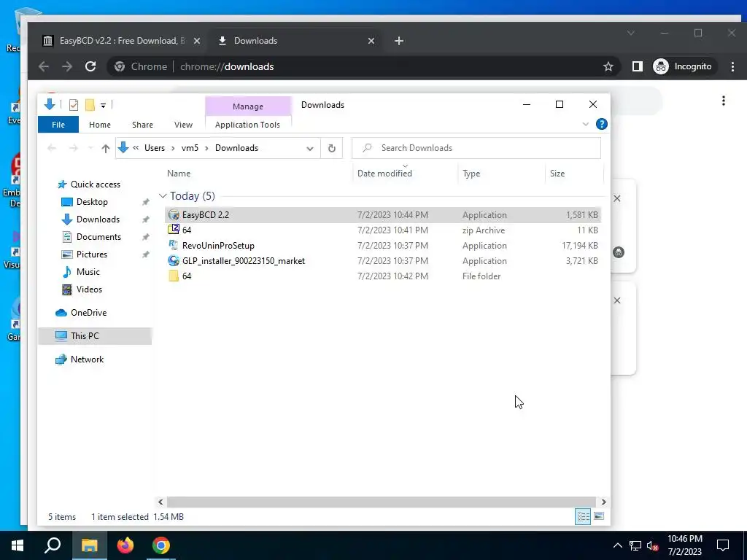747x560 pixels.
Task: Click the New folder icon in Explorer title bar
Action: point(90,105)
